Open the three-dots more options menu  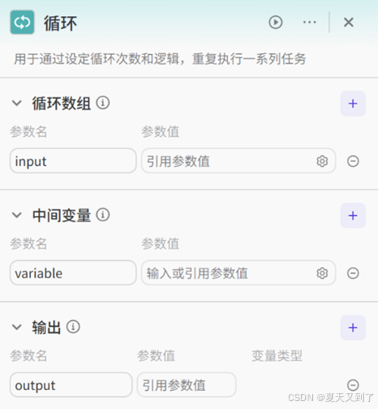pos(309,22)
